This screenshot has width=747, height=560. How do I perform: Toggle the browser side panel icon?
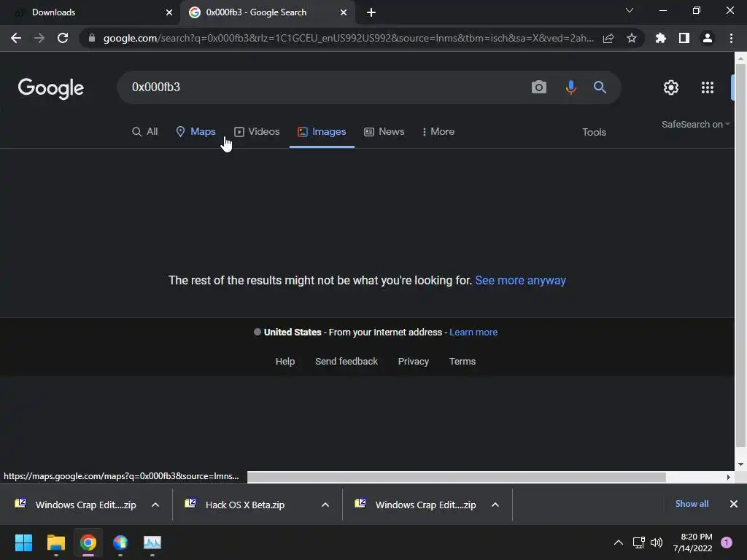684,38
